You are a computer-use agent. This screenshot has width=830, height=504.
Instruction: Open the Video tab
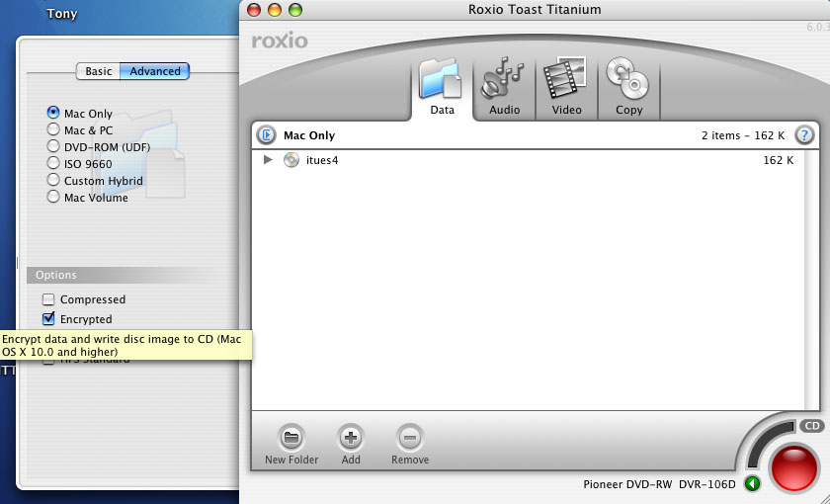[x=566, y=88]
